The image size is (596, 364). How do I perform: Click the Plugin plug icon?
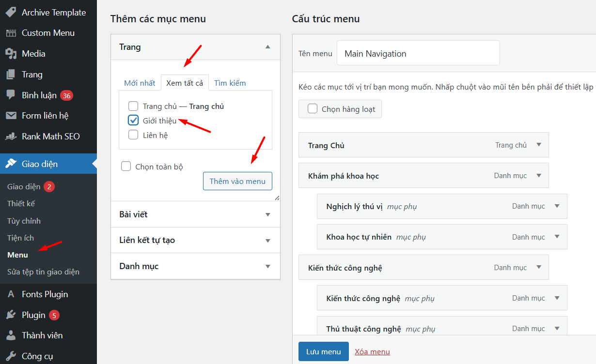pos(11,315)
